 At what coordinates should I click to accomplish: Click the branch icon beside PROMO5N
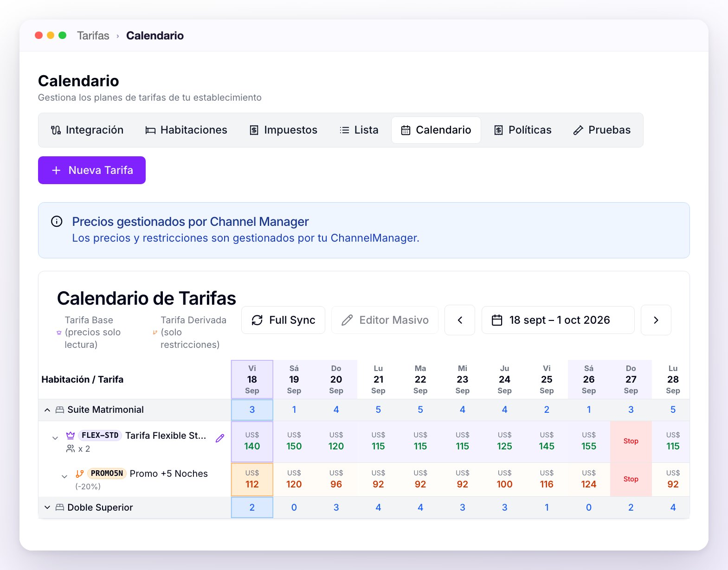[x=80, y=474]
